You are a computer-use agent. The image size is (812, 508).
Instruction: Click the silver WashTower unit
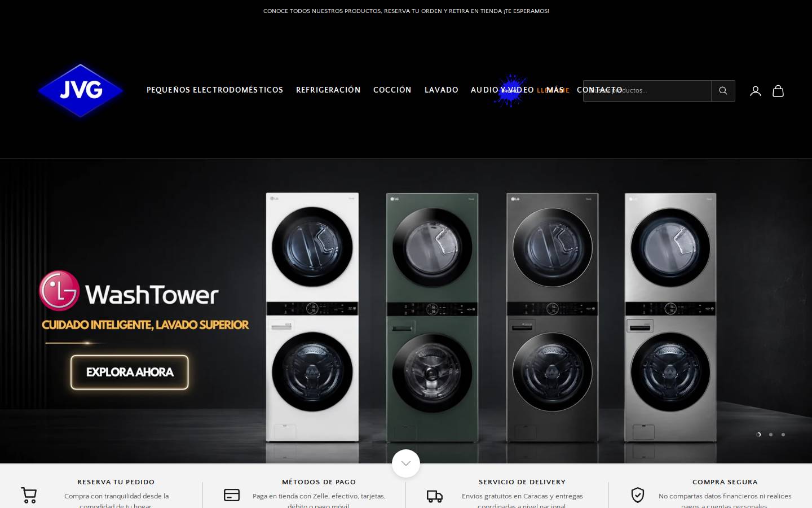tap(670, 317)
